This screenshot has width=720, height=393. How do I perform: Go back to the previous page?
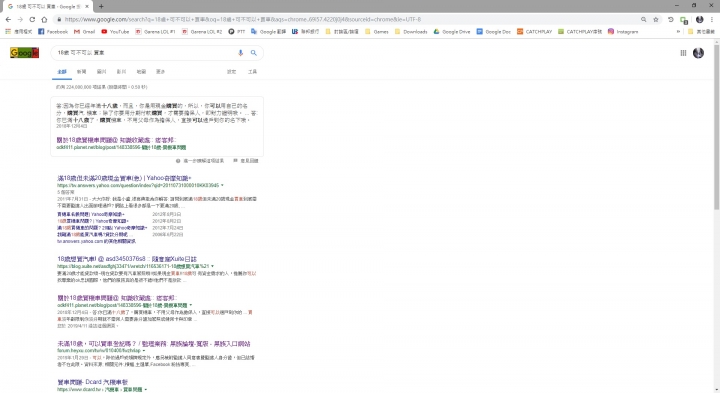[x=8, y=19]
